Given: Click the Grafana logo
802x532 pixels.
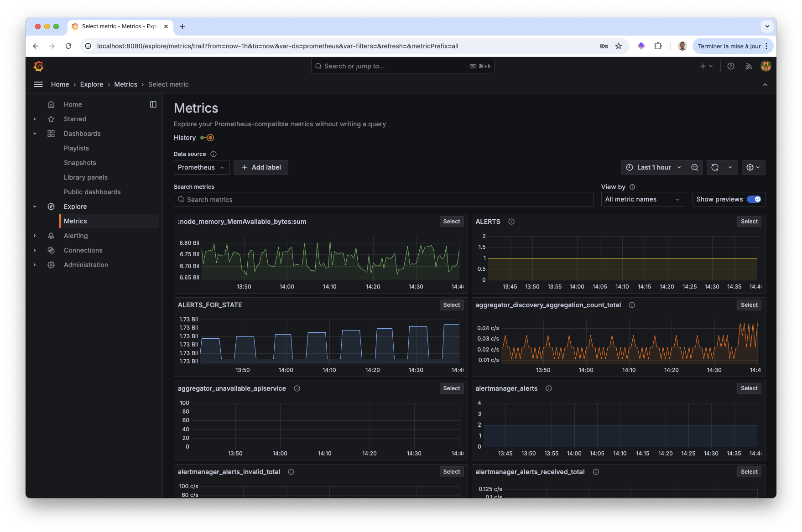Looking at the screenshot, I should click(39, 66).
